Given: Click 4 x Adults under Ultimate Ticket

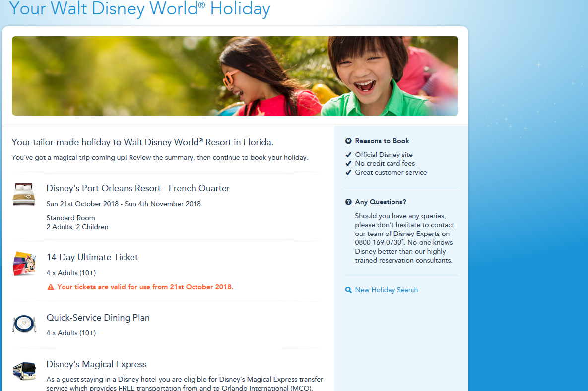Looking at the screenshot, I should (71, 273).
